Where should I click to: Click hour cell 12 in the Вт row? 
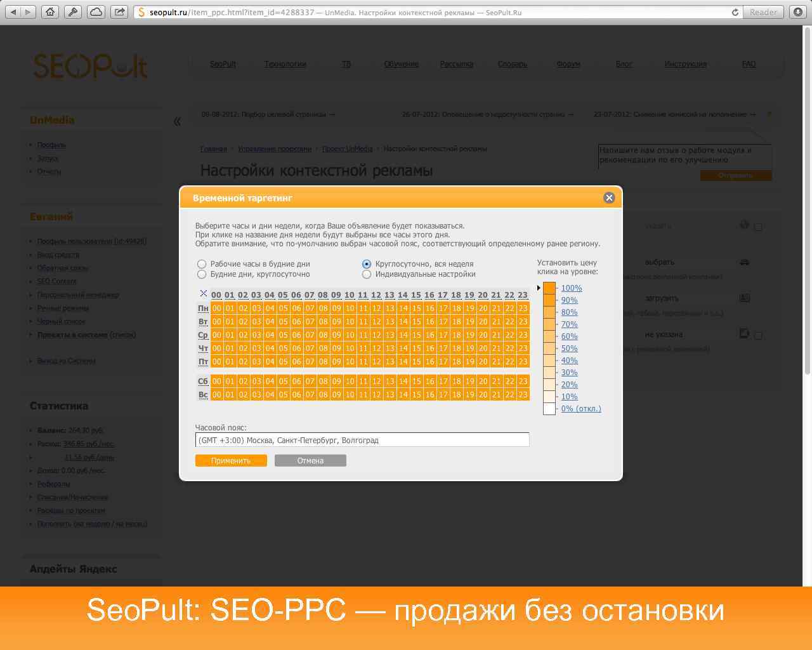[x=376, y=321]
